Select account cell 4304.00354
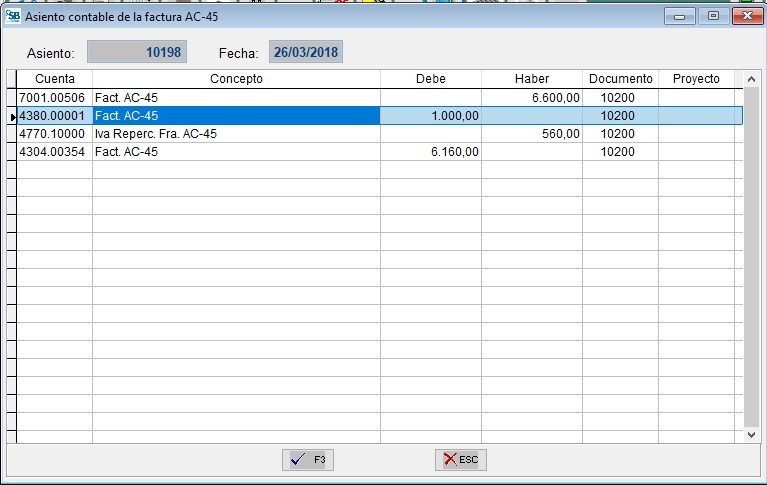 click(x=55, y=152)
